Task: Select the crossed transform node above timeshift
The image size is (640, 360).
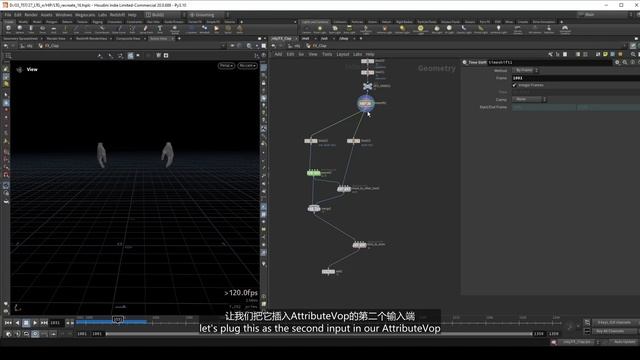Action: [x=367, y=86]
